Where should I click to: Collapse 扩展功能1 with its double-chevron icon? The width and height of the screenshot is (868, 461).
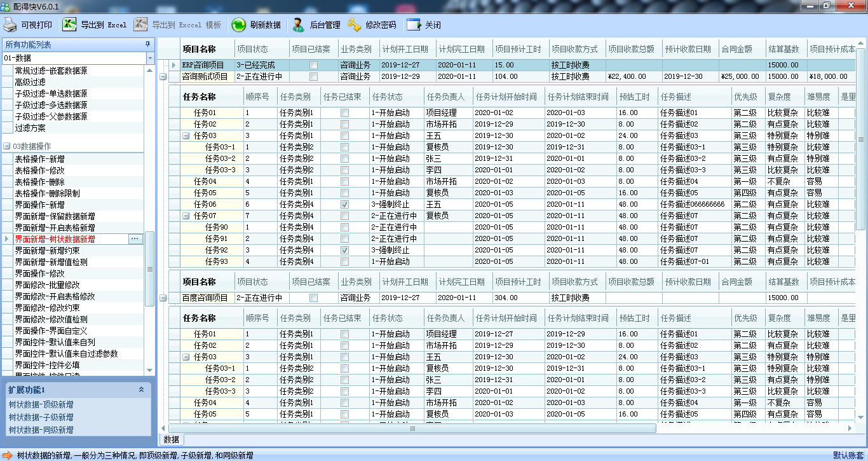(141, 390)
